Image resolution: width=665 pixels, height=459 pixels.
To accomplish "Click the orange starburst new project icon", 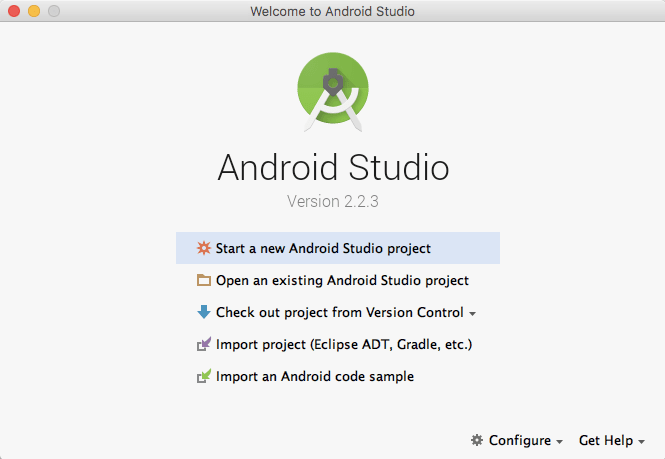I will click(204, 248).
